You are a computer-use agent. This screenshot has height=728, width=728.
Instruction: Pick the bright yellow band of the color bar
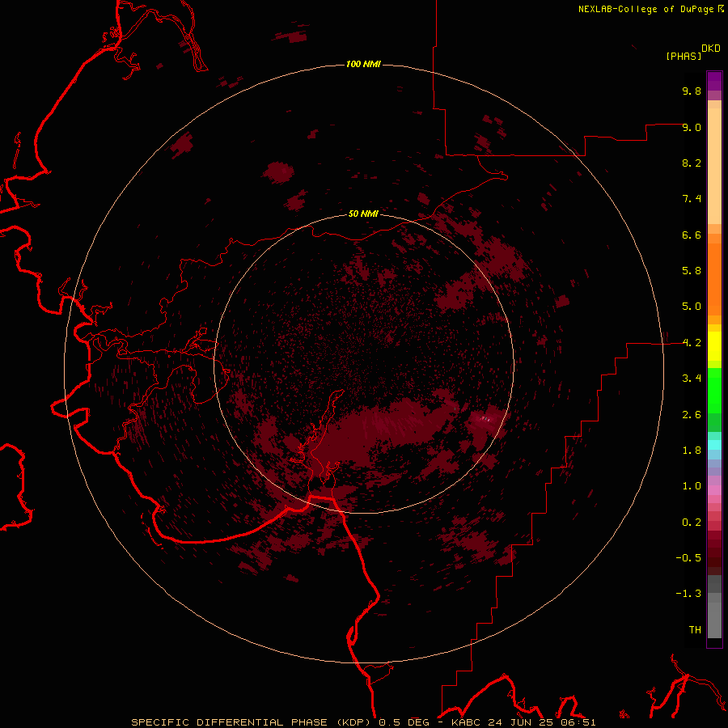point(714,346)
